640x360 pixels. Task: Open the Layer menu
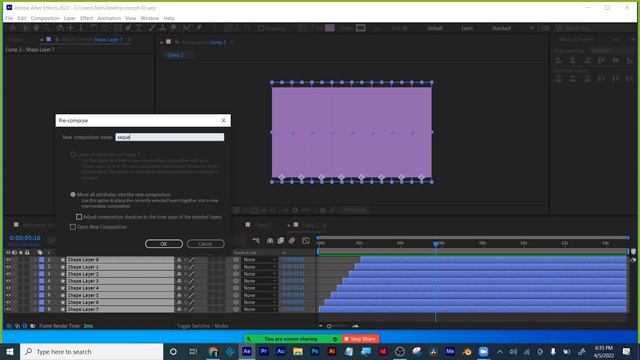tap(69, 18)
